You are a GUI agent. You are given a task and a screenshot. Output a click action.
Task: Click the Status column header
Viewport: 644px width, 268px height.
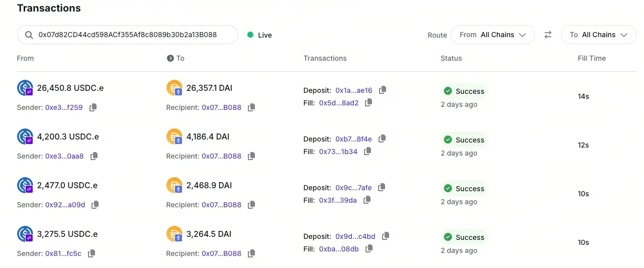coord(451,58)
